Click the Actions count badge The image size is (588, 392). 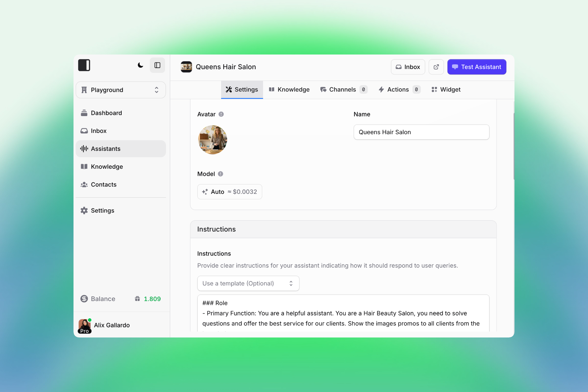click(x=417, y=90)
